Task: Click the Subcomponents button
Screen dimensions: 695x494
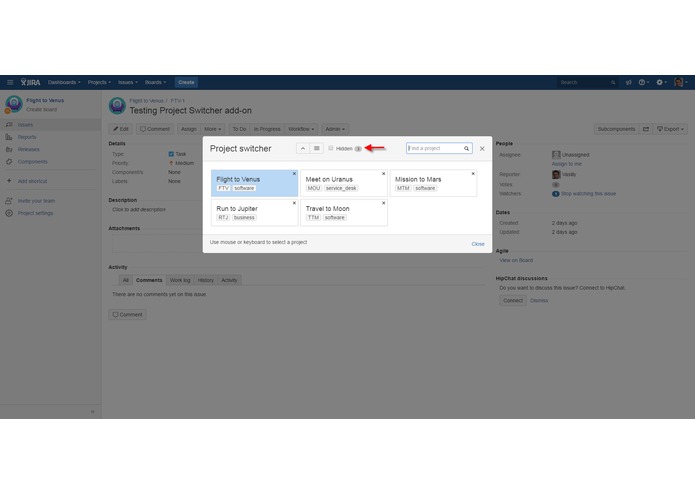Action: 616,129
